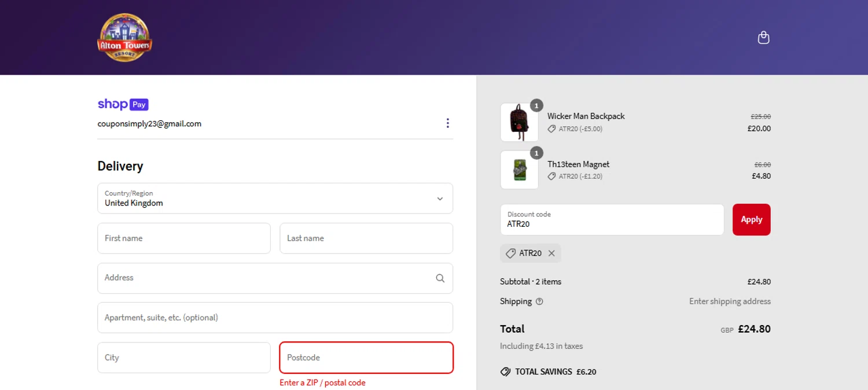Focus the Address input field
The image size is (868, 390).
(275, 278)
